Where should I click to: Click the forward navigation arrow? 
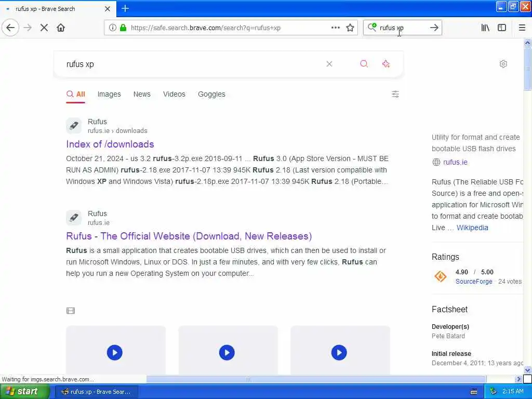tap(28, 28)
